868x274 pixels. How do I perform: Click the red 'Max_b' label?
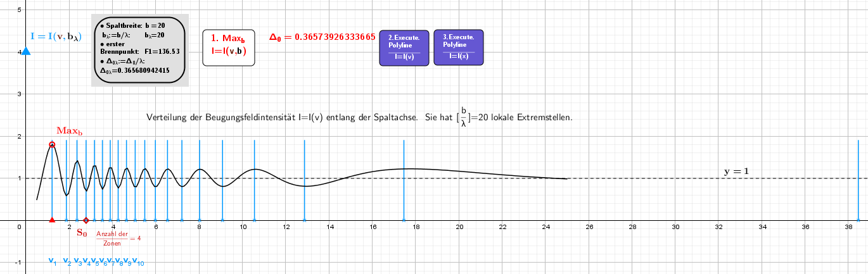70,131
